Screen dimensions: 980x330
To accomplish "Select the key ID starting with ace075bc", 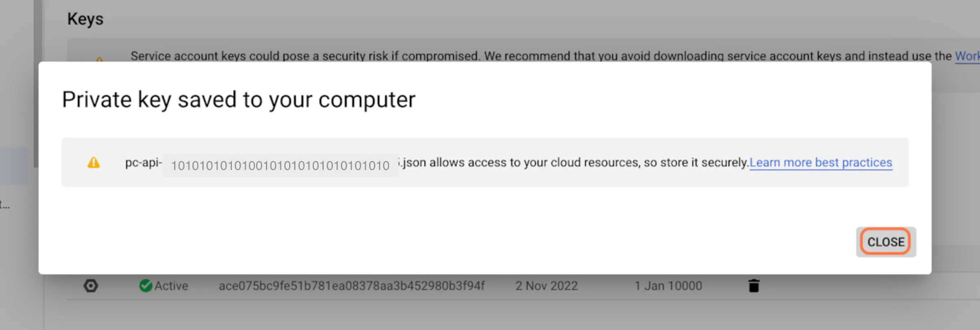I will click(x=352, y=286).
